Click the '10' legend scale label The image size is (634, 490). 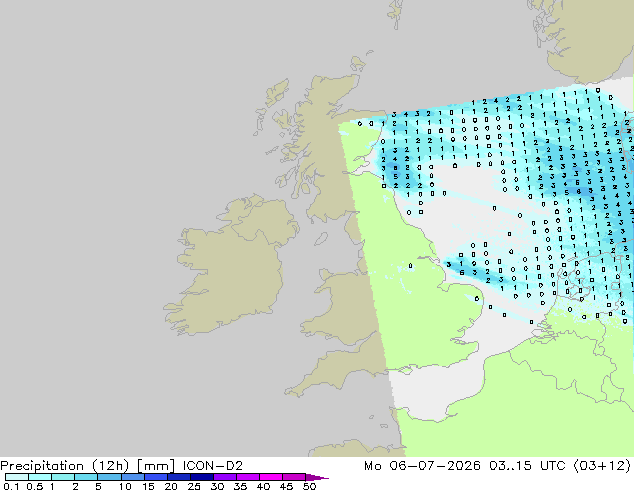pyautogui.click(x=125, y=486)
